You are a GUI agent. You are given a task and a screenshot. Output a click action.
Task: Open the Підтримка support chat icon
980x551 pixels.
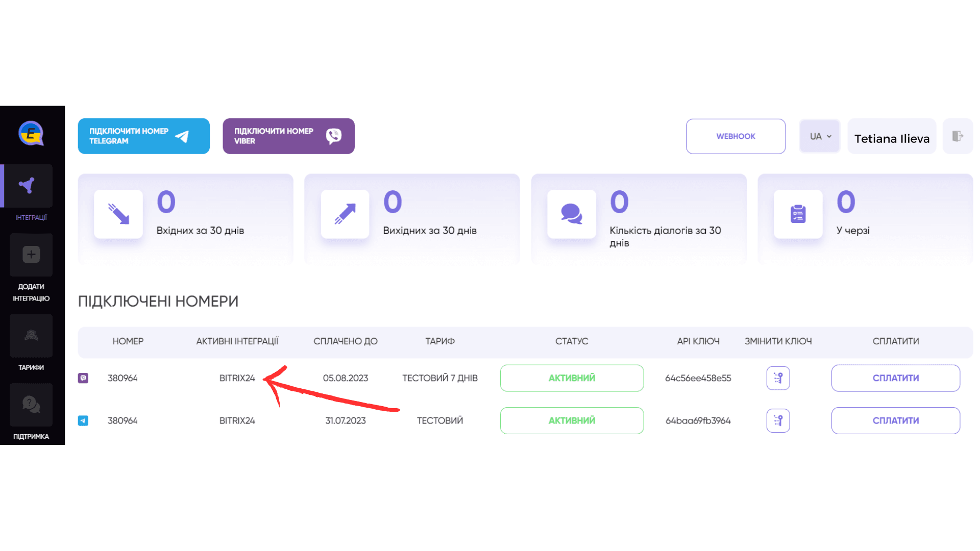click(31, 405)
